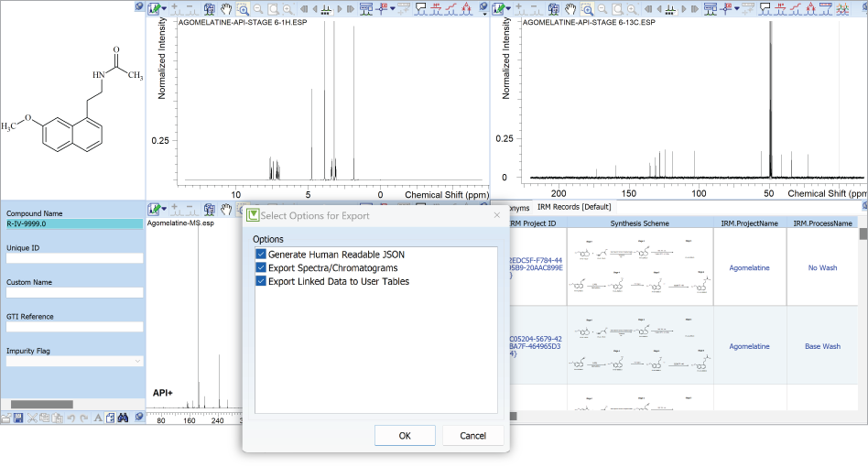Open the crosshair marker dropdown arrow in 1H toolbar
This screenshot has width=868, height=467.
click(393, 9)
